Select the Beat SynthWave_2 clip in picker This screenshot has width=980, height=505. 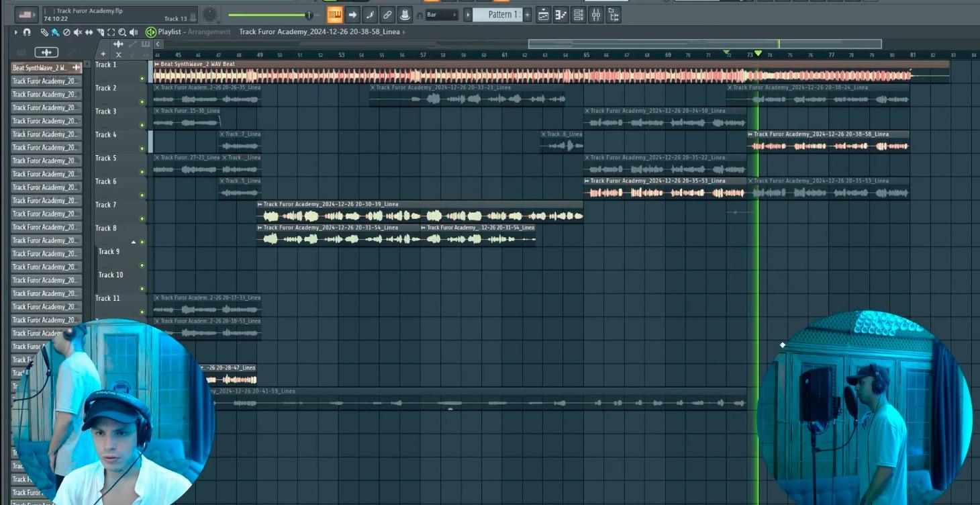pyautogui.click(x=46, y=68)
